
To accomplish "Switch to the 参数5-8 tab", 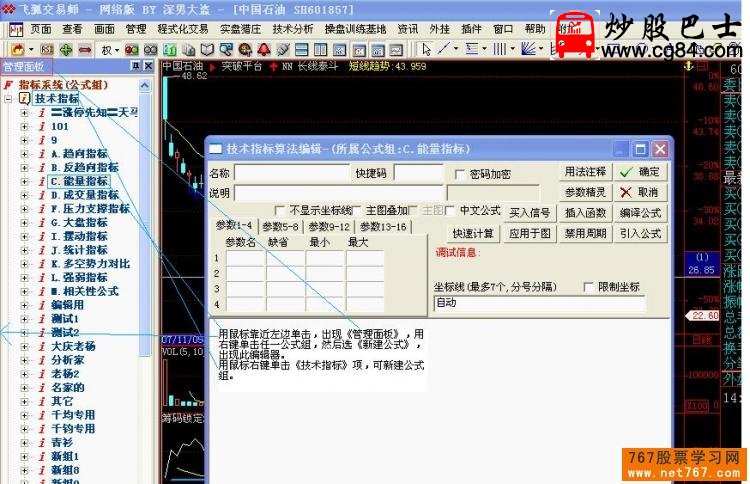I will click(280, 227).
